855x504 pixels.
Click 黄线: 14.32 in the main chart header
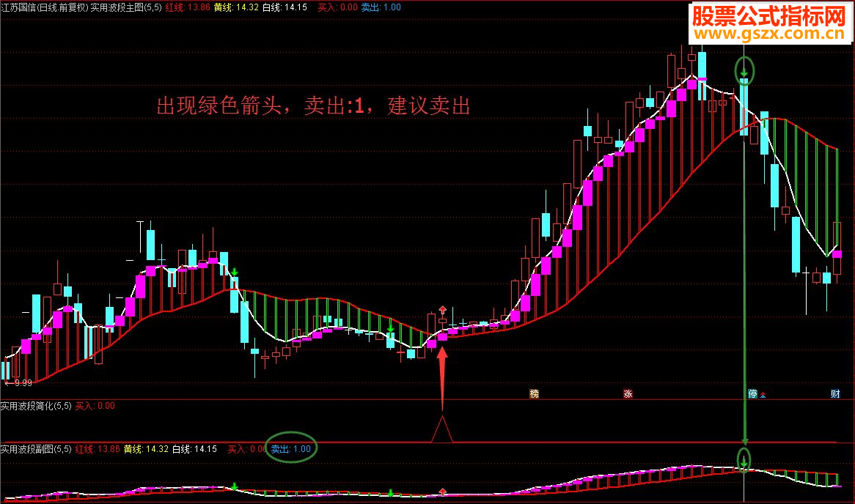pos(236,7)
